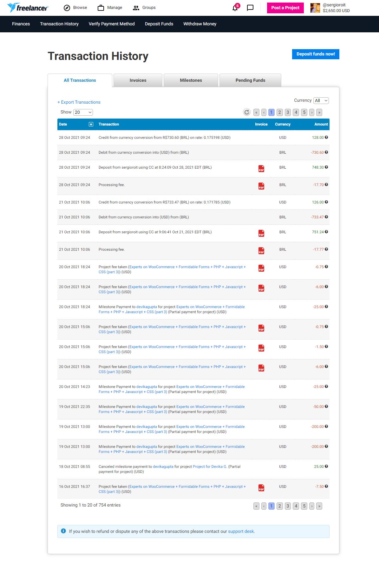Open the Browse compass menu

[x=75, y=8]
